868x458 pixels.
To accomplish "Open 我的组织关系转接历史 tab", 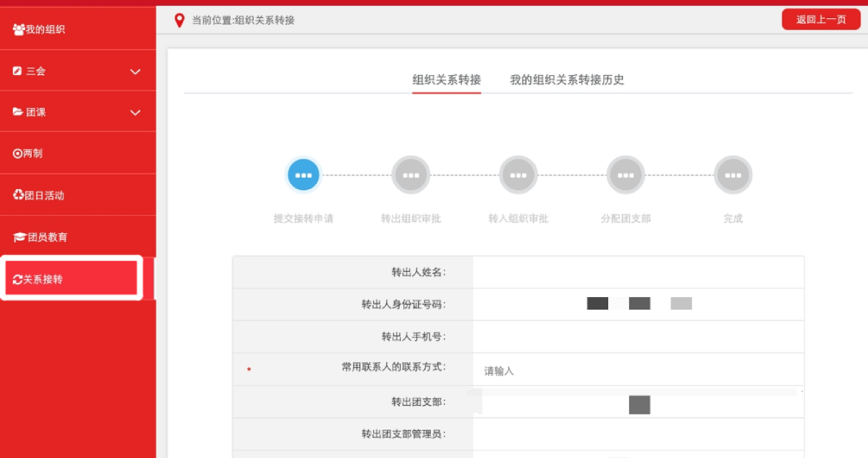I will click(566, 80).
